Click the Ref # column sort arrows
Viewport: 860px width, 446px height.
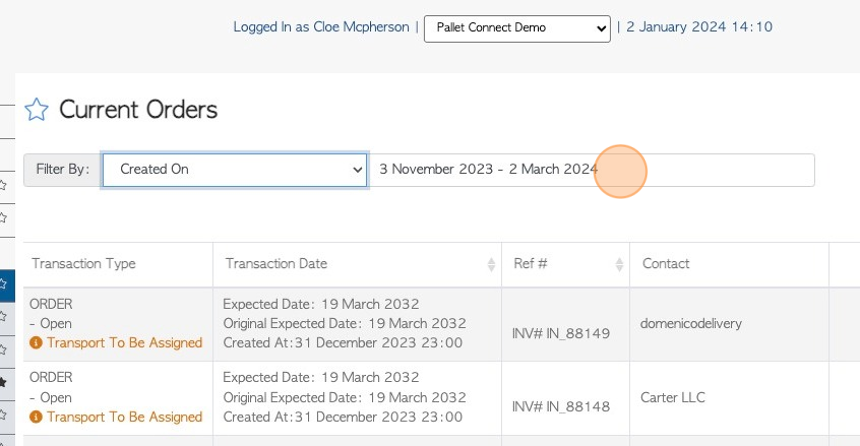tap(619, 264)
